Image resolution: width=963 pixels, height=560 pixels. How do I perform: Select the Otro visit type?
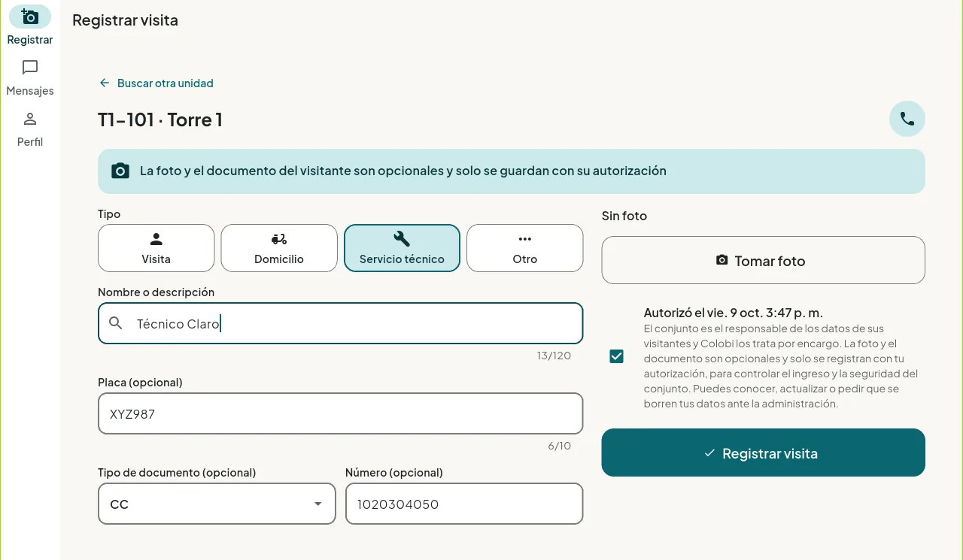(x=525, y=248)
